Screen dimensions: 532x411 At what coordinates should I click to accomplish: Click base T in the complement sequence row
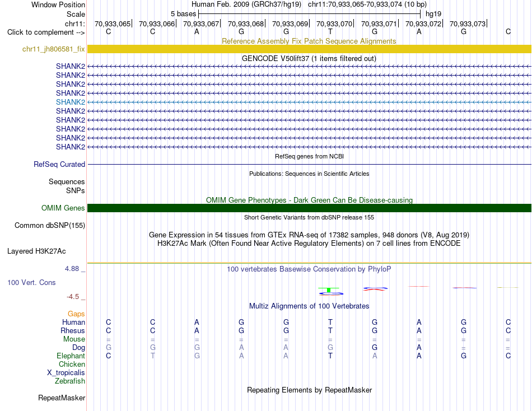click(330, 31)
